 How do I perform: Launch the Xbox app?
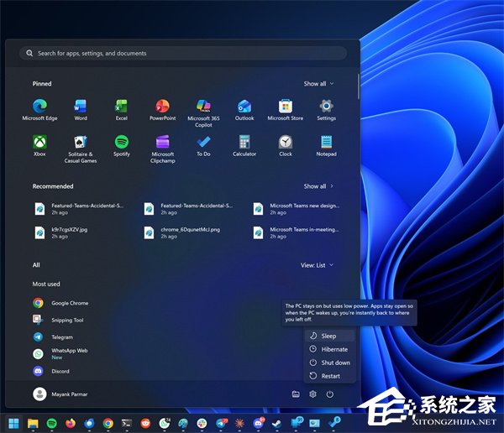coord(39,145)
